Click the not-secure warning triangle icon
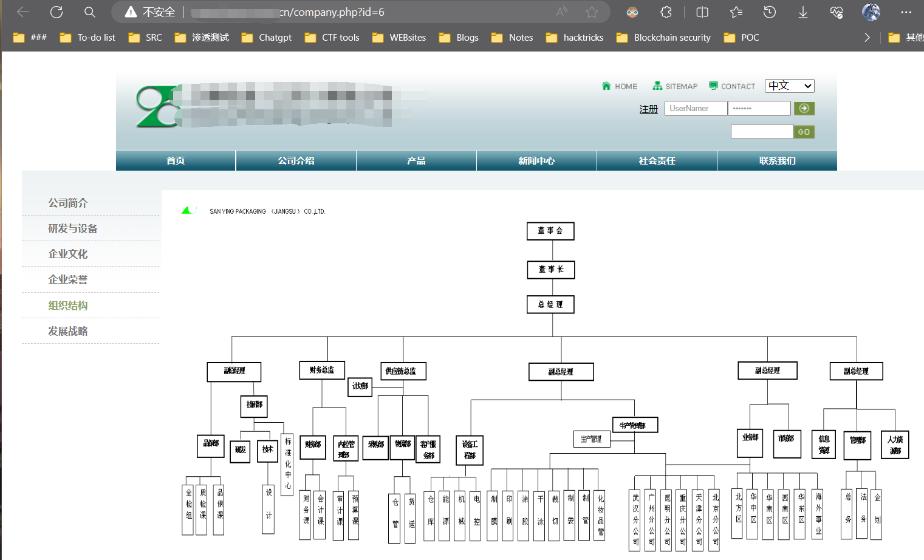This screenshot has height=560, width=924. click(130, 12)
